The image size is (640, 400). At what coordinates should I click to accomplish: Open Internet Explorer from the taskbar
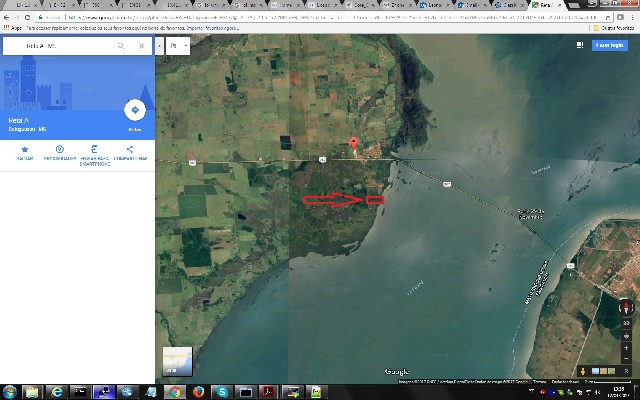pyautogui.click(x=56, y=392)
